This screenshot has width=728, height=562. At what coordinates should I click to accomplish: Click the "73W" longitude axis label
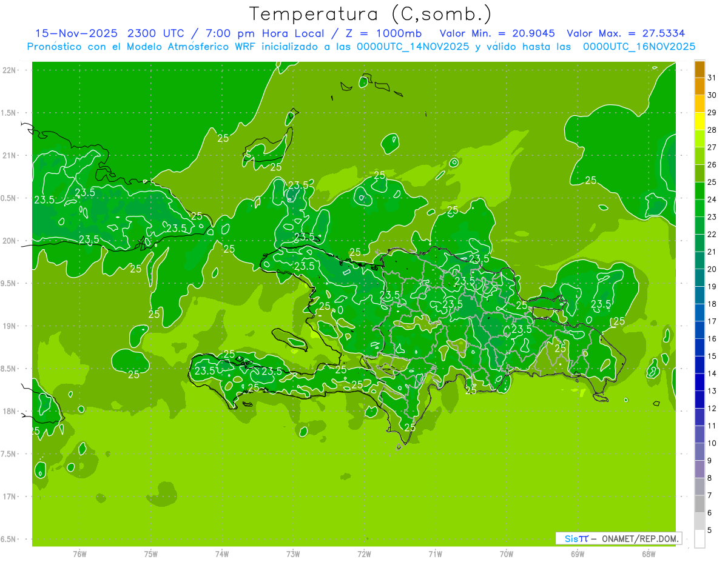(293, 554)
